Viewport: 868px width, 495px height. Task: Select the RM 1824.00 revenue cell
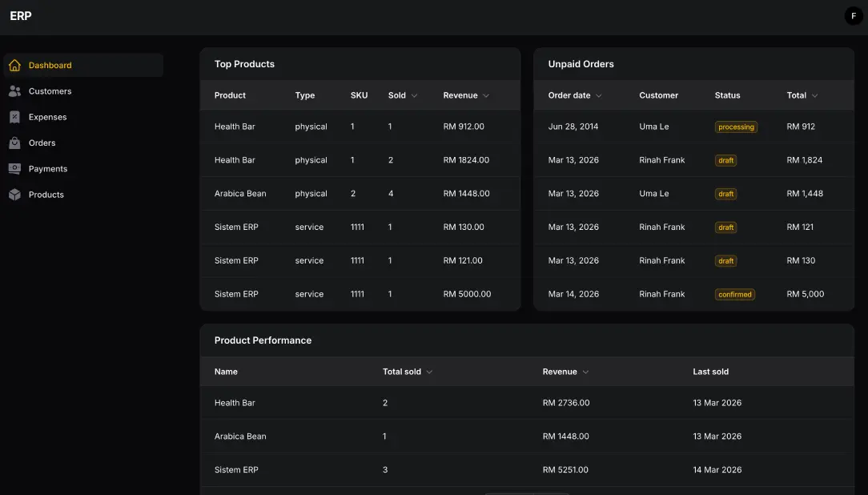466,160
